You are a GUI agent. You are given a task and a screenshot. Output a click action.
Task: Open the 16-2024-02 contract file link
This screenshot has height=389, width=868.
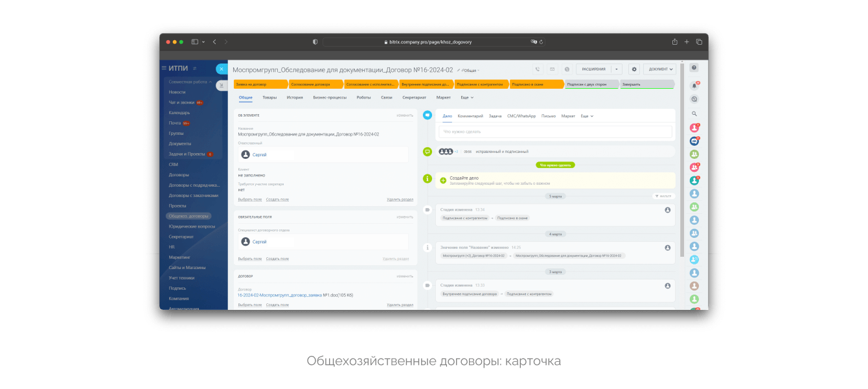[x=279, y=295]
